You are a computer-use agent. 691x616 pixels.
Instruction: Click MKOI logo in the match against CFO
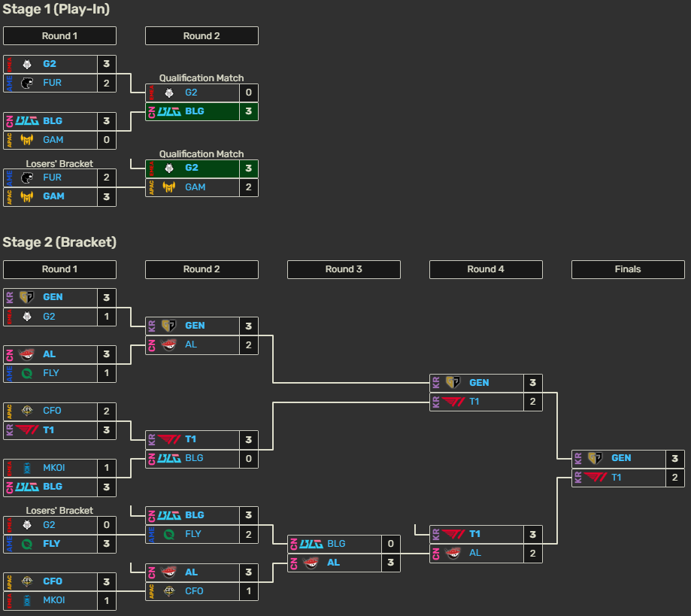pos(27,601)
